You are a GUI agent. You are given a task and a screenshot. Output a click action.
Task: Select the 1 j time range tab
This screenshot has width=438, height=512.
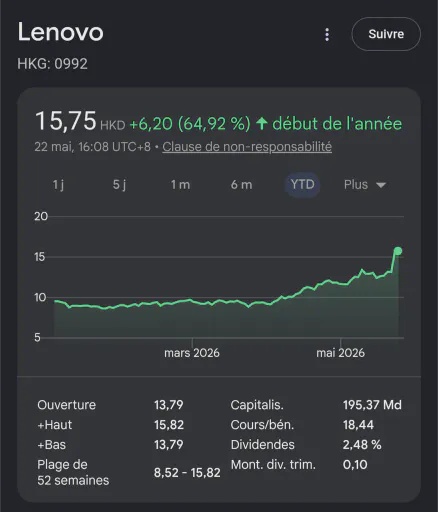(x=58, y=185)
